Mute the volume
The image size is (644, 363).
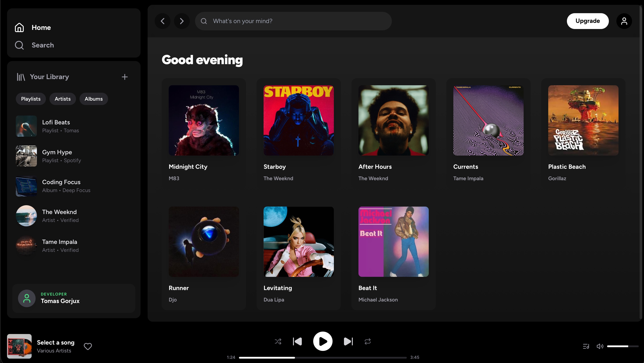pyautogui.click(x=600, y=346)
